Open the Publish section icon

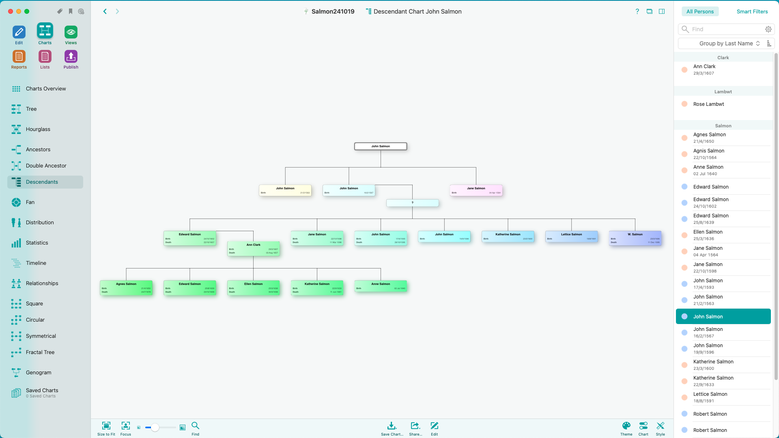[x=71, y=57]
